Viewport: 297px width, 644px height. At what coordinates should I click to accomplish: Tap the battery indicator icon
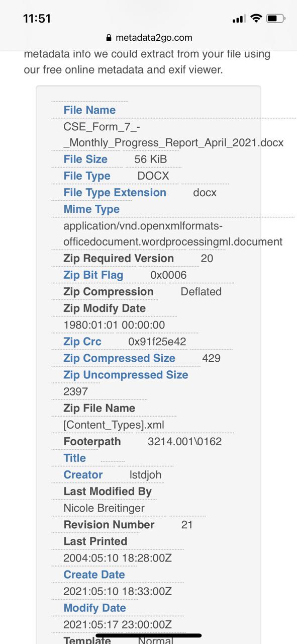[x=275, y=19]
